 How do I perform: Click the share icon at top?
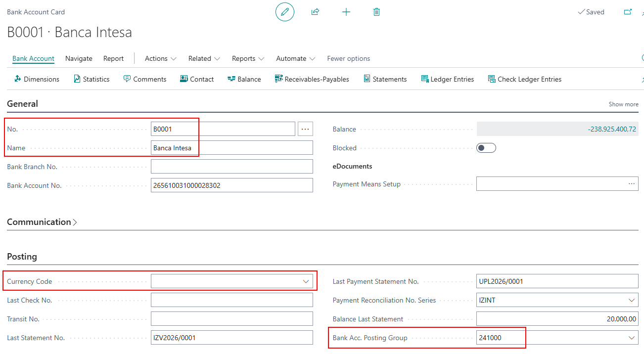[315, 12]
